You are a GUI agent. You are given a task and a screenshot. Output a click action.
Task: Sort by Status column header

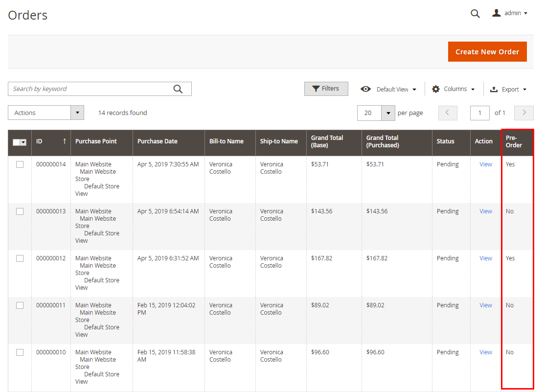coord(445,141)
